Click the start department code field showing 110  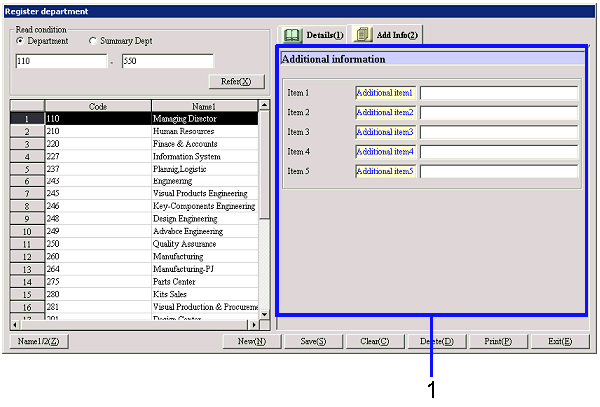pyautogui.click(x=60, y=62)
